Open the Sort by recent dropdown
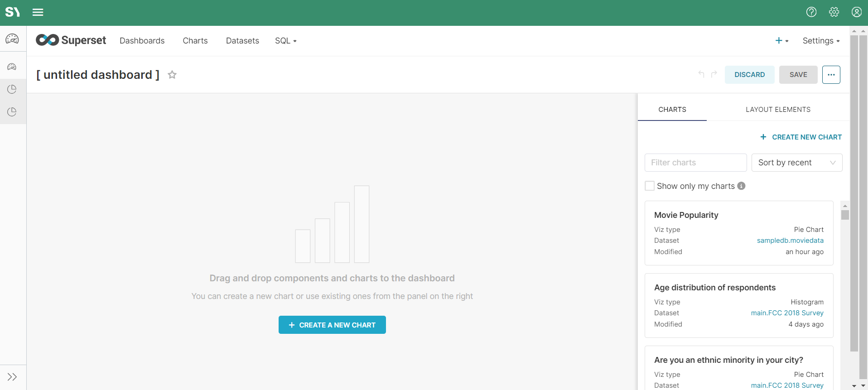Screen dimensions: 868x390 [x=796, y=163]
